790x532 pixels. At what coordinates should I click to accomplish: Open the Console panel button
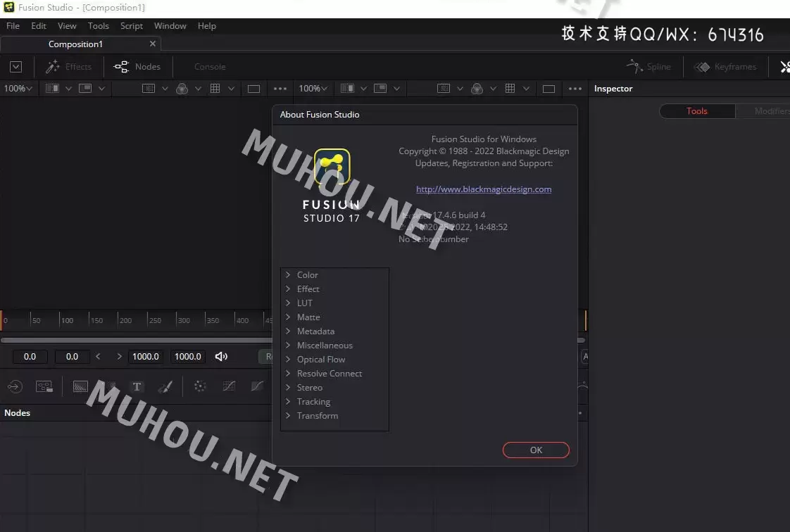pos(210,66)
